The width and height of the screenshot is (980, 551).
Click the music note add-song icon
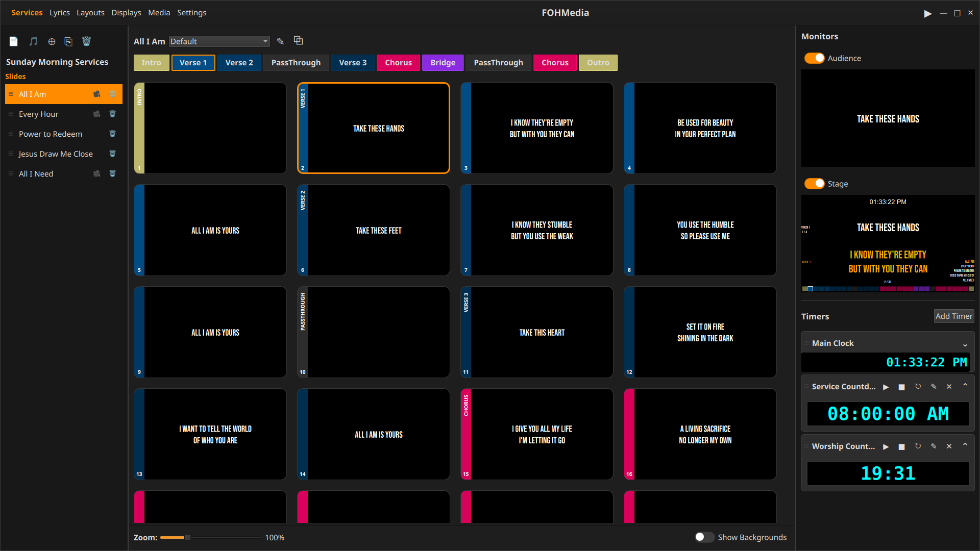click(33, 41)
